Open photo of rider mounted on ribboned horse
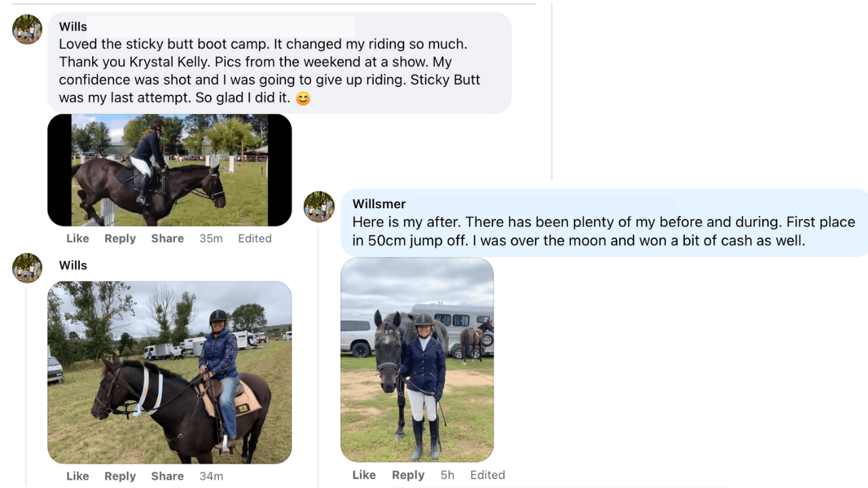 pyautogui.click(x=170, y=372)
